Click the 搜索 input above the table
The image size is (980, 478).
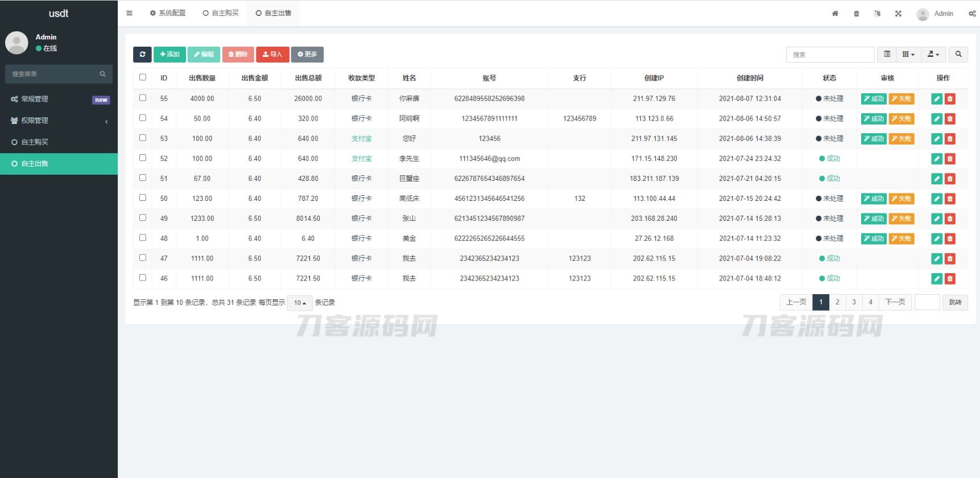(x=829, y=55)
